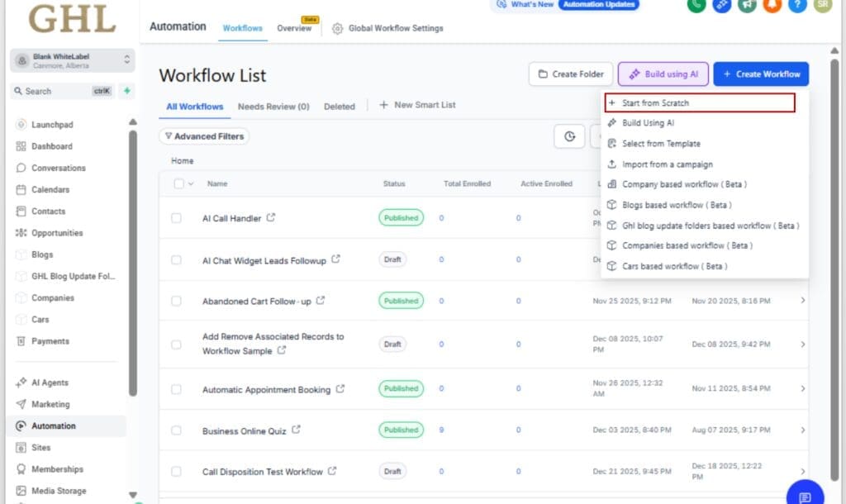Viewport: 846px width, 504px height.
Task: Open the Create Folder button
Action: tap(570, 74)
